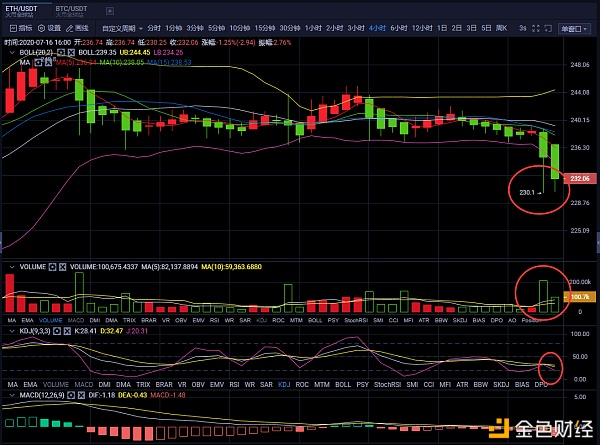Select the 分时 timeframe
The width and height of the screenshot is (600, 445).
pos(154,28)
